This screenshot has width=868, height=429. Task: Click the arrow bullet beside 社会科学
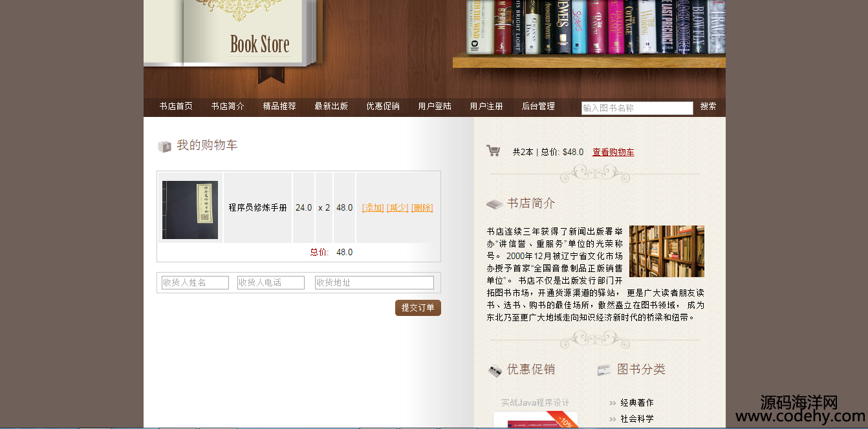[612, 419]
